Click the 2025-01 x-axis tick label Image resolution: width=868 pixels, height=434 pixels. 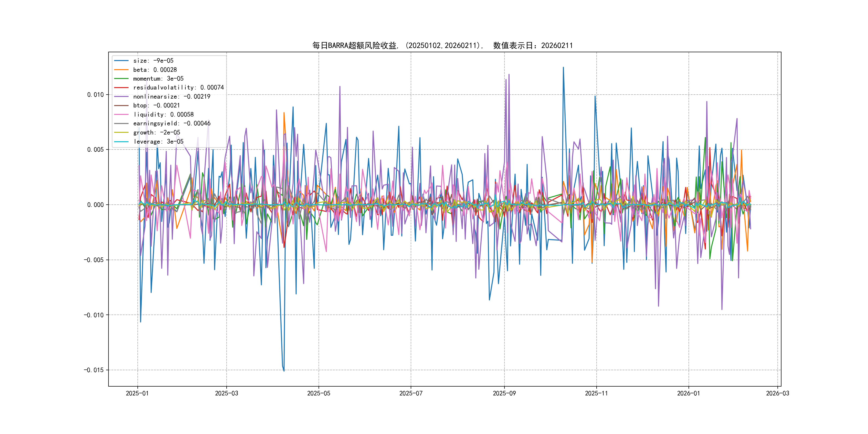(x=137, y=393)
